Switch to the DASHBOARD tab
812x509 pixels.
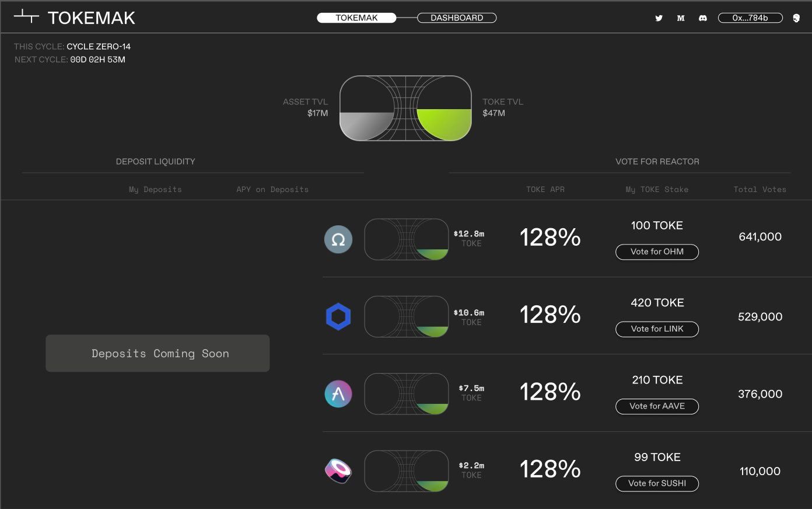pyautogui.click(x=457, y=18)
